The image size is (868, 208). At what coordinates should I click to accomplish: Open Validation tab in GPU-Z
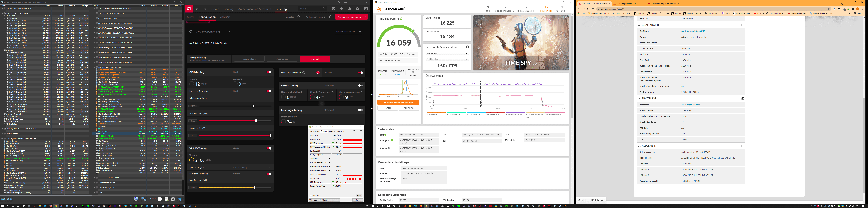340,131
